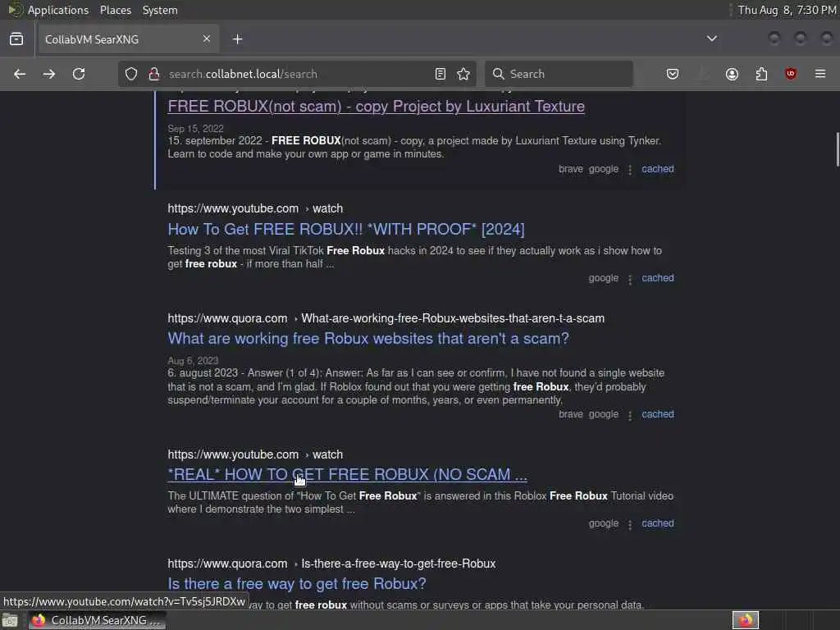The image size is (840, 630).
Task: Expand three-dot options for FREE ROBUX(not scam) result
Action: 630,170
